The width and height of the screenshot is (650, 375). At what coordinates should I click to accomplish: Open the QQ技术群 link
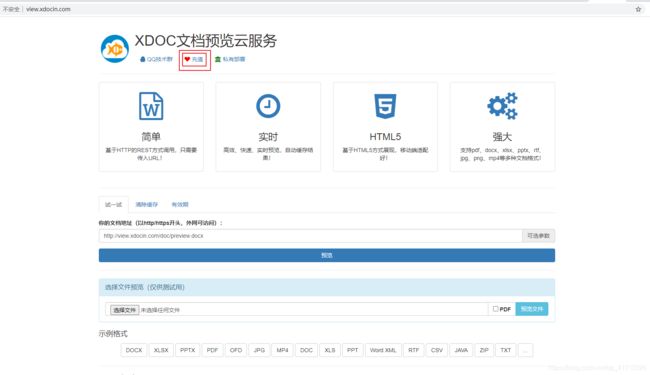click(x=156, y=59)
